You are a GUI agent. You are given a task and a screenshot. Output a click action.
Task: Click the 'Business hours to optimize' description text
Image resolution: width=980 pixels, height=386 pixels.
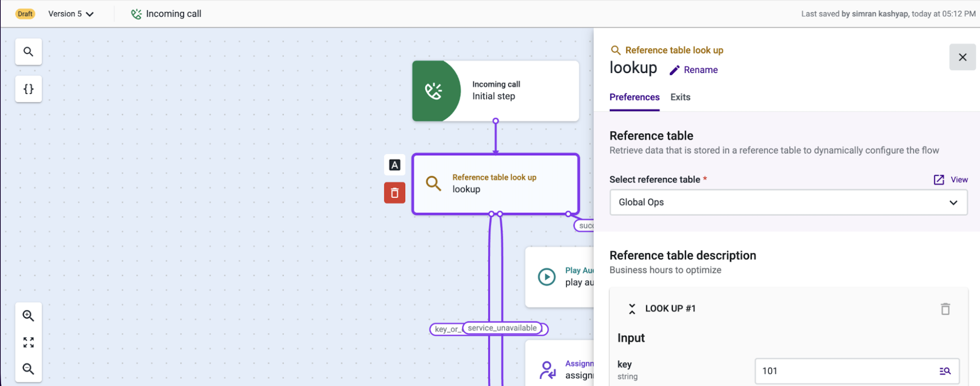(665, 270)
